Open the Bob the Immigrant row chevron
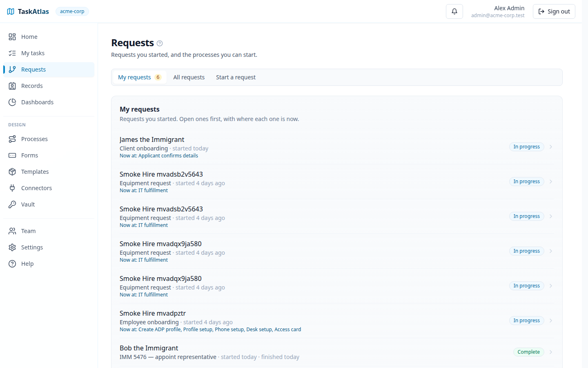Screen dimensions: 588x368 coord(551,352)
